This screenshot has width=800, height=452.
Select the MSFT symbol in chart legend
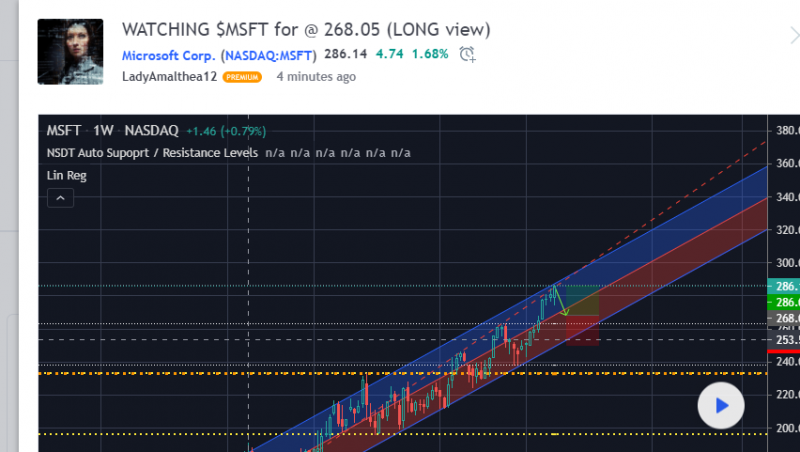(65, 130)
